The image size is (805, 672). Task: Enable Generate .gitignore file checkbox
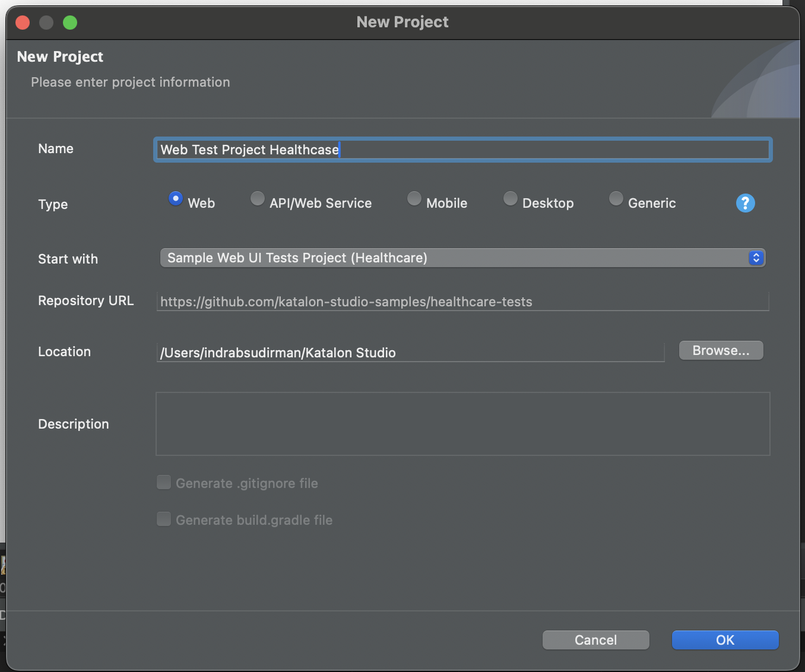click(164, 482)
